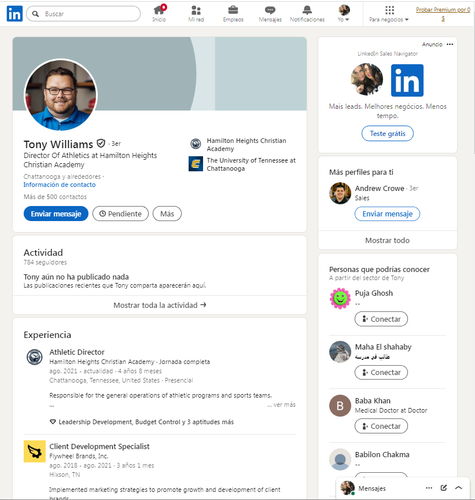Viewport: 475px width, 500px height.
Task: Click 784 seguidores text
Action: [45, 262]
